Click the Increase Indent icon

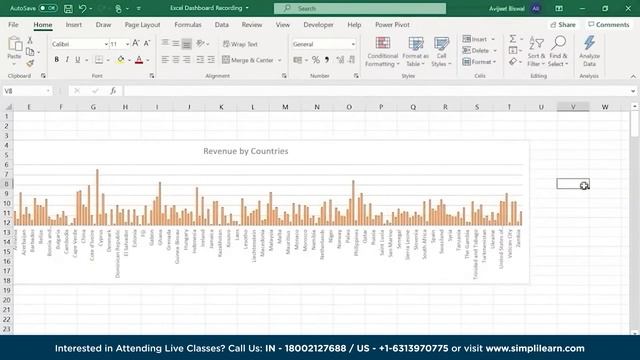(211, 60)
